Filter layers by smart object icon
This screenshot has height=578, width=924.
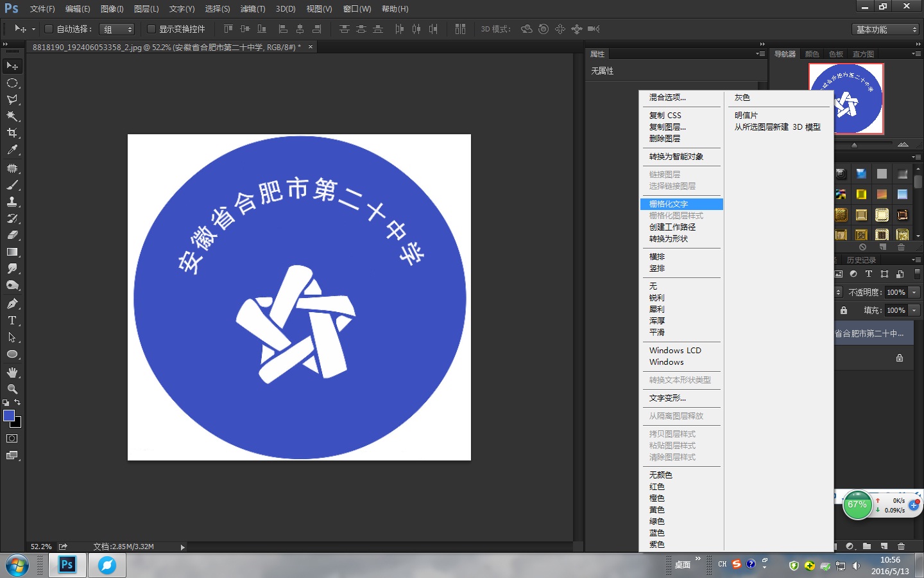(900, 274)
